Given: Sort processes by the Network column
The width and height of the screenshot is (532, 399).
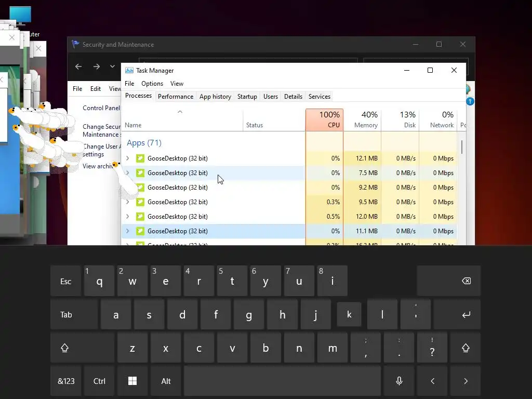Looking at the screenshot, I should (x=438, y=120).
